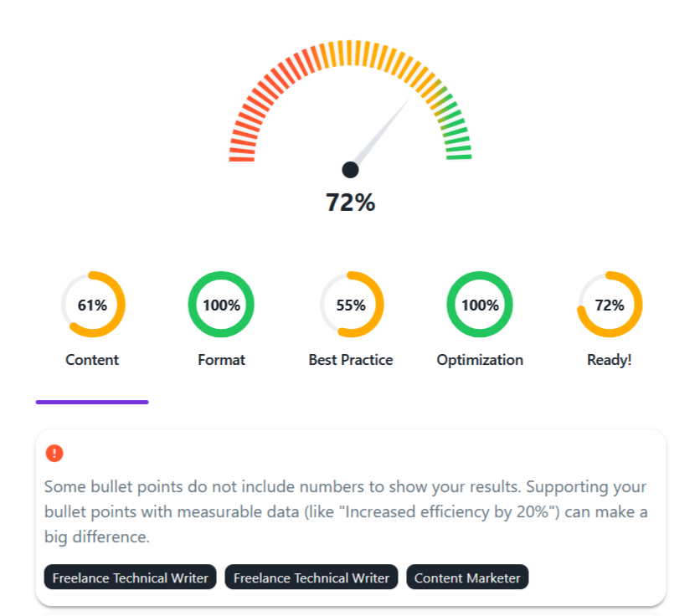The height and width of the screenshot is (616, 700).
Task: Click the Ready! 72% progress ring
Action: coord(610,305)
